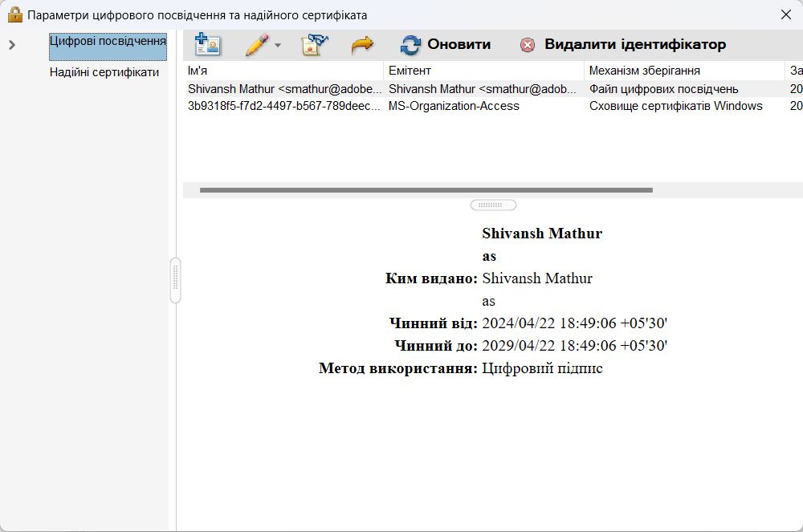Click the yellow Export arrow icon

[x=362, y=45]
